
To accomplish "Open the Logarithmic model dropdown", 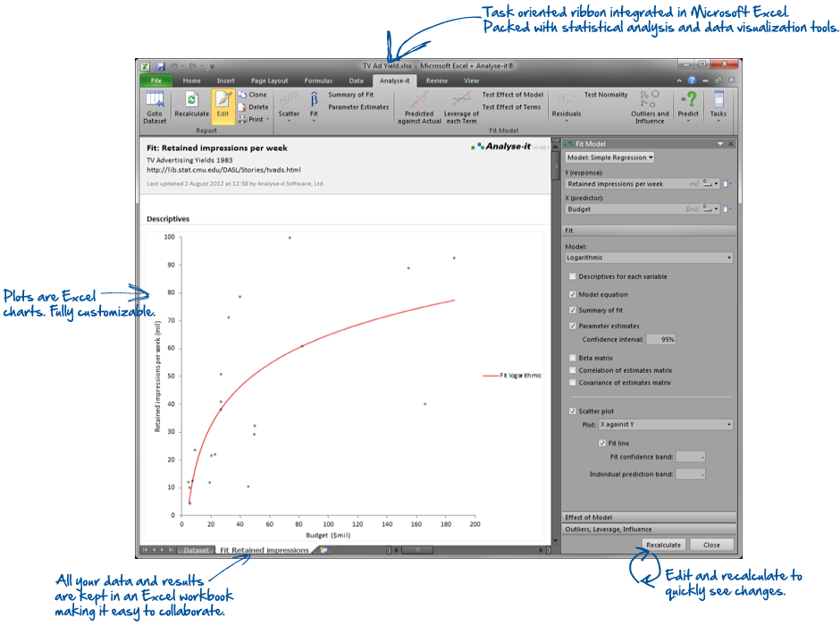I will click(x=649, y=258).
